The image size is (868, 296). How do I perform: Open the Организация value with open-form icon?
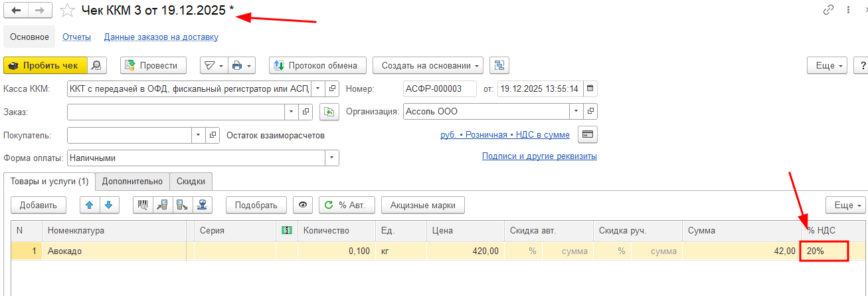(x=591, y=111)
